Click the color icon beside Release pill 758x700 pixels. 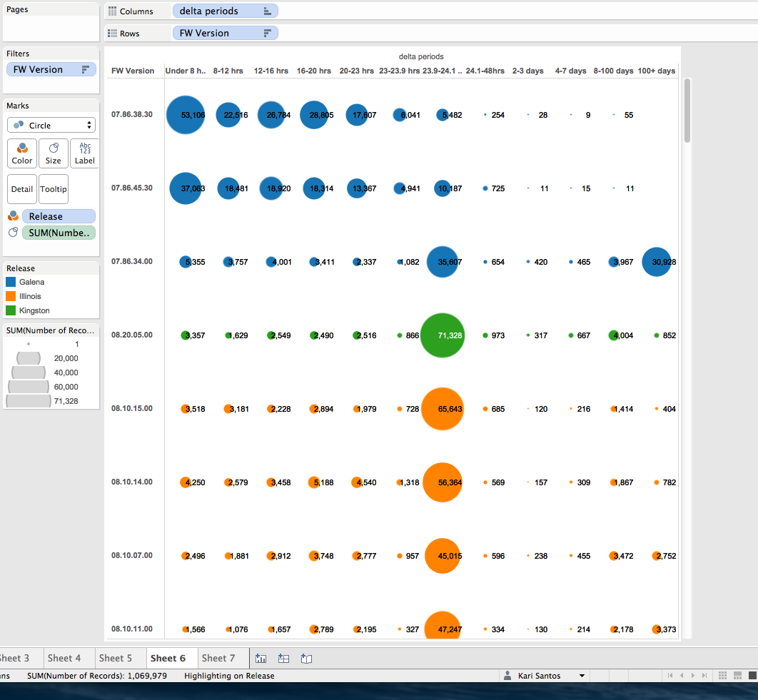(x=13, y=216)
